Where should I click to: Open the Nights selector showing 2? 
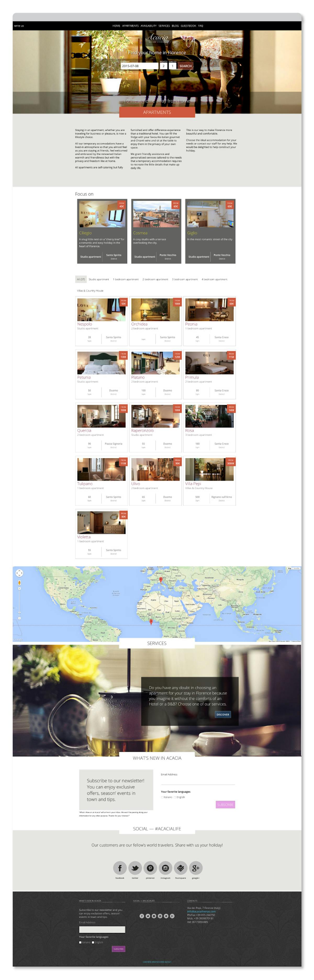tap(163, 66)
